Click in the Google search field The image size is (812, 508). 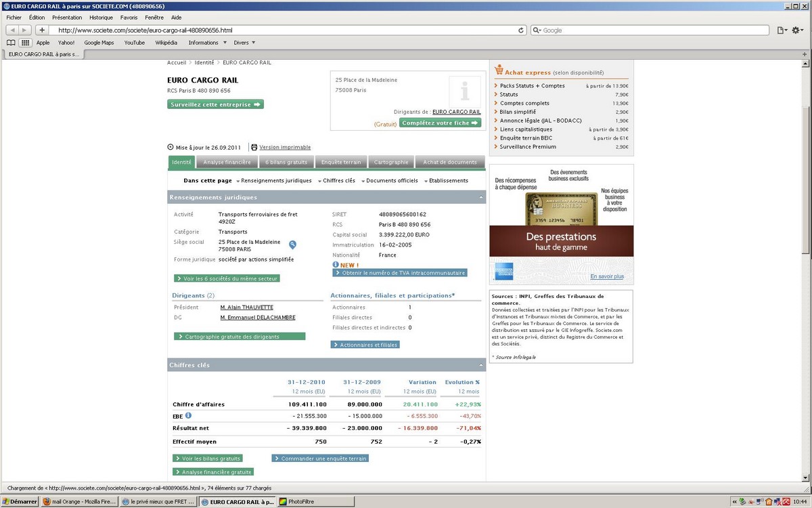(x=650, y=30)
